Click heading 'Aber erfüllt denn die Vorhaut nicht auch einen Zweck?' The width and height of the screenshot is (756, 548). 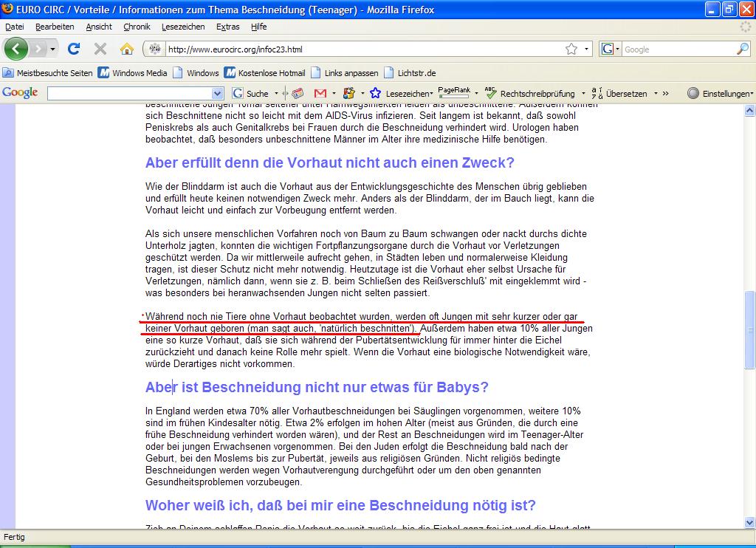pyautogui.click(x=330, y=162)
